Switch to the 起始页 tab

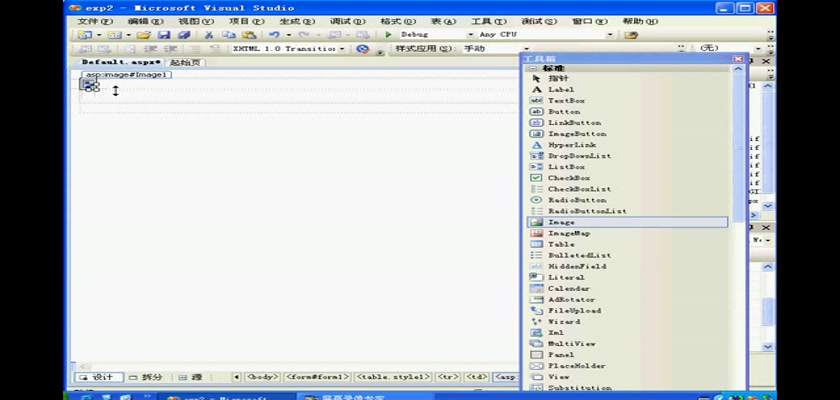click(185, 62)
